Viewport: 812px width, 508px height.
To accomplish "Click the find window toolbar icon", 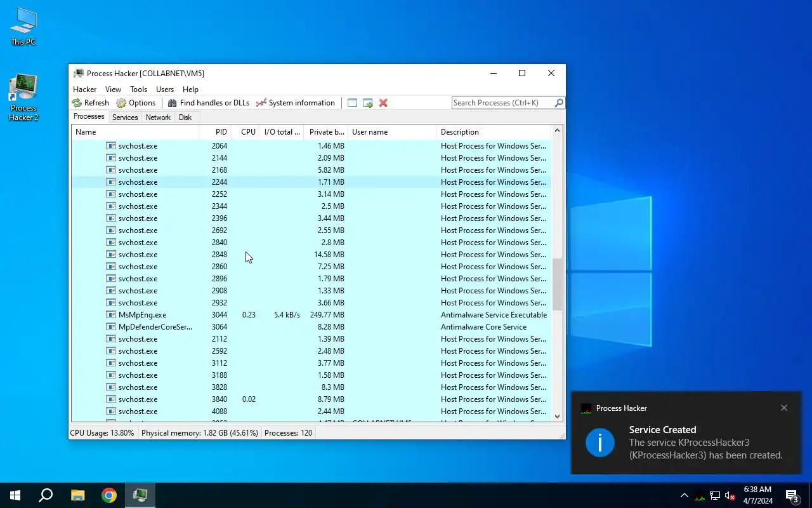I will (x=352, y=103).
